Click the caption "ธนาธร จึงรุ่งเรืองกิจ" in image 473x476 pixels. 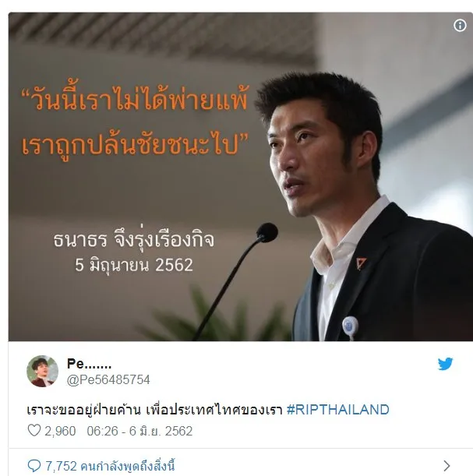pos(134,240)
